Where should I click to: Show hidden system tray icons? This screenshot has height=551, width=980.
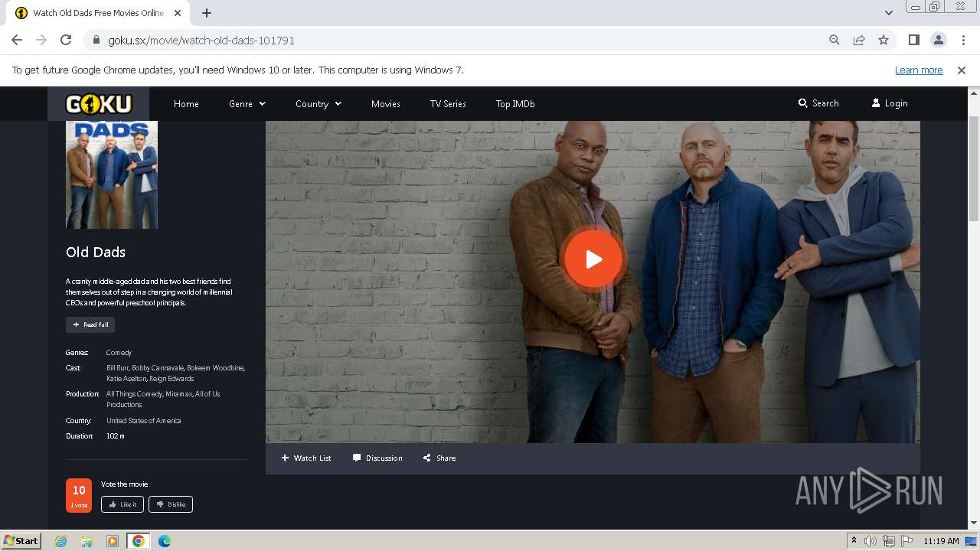854,541
